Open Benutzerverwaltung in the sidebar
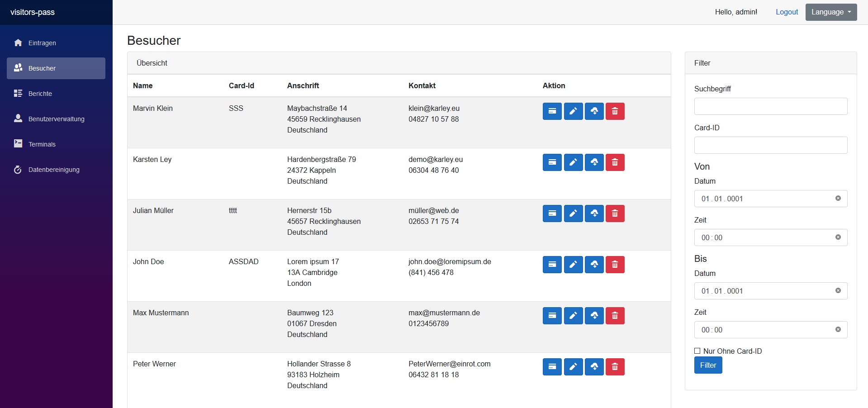 [56, 119]
